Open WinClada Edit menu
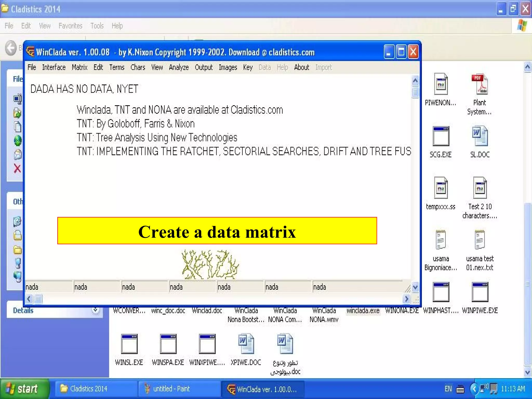This screenshot has width=532, height=399. tap(98, 67)
